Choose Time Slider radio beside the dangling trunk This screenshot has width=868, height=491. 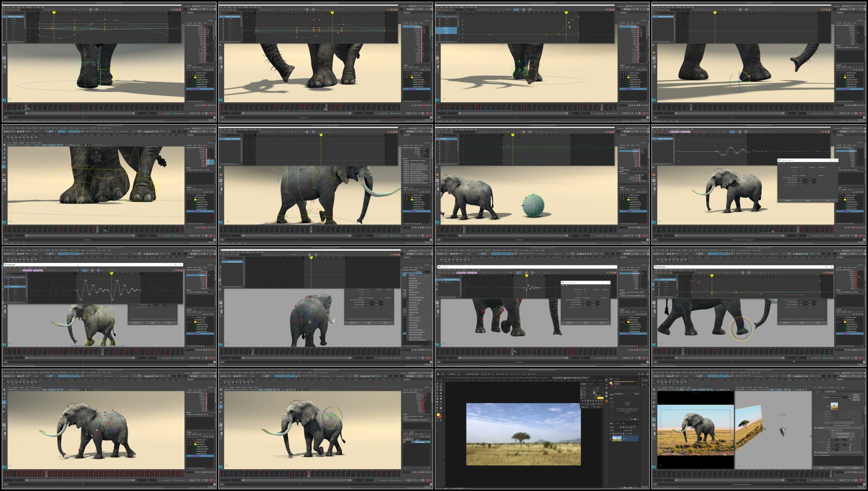click(601, 289)
